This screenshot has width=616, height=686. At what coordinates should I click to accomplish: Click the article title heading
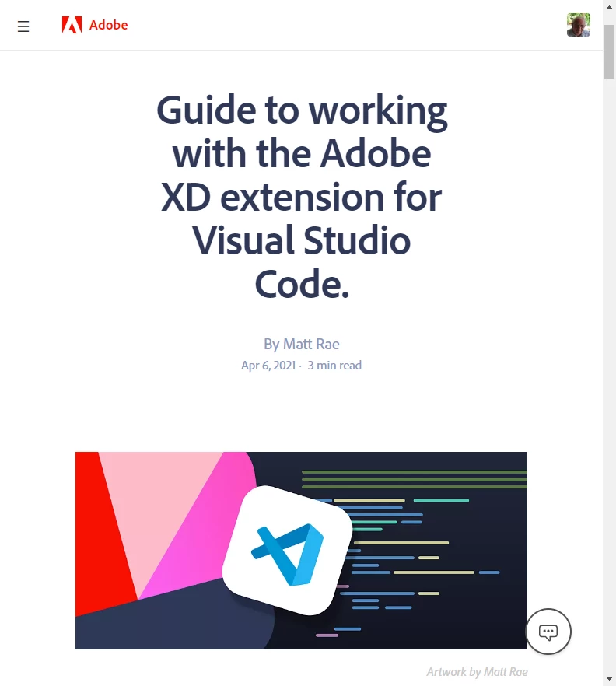[302, 197]
